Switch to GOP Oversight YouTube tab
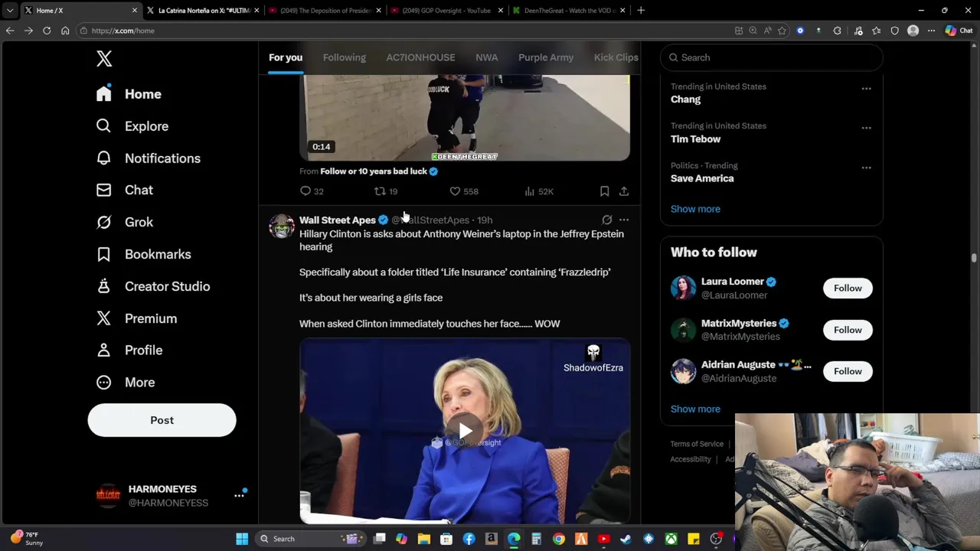 pos(446,11)
